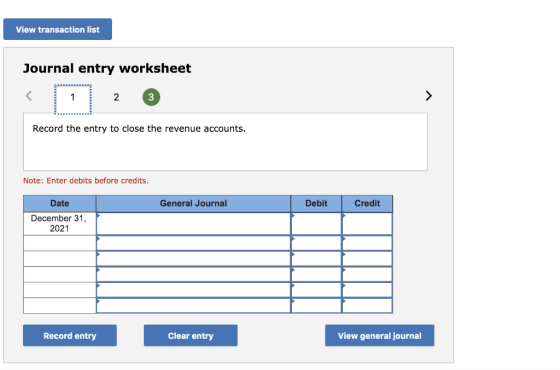Switch to journal entry tab 2
Image resolution: width=560 pixels, height=370 pixels.
[x=116, y=97]
